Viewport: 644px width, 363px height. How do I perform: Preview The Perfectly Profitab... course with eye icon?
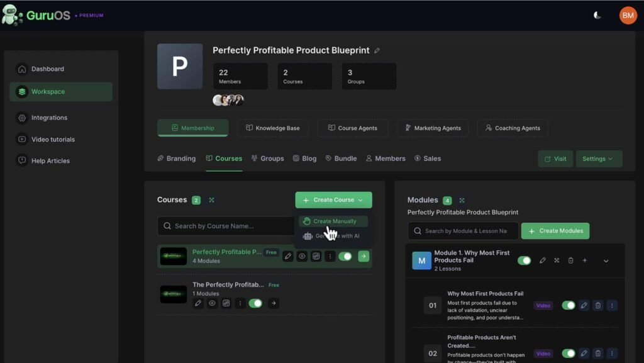click(212, 303)
